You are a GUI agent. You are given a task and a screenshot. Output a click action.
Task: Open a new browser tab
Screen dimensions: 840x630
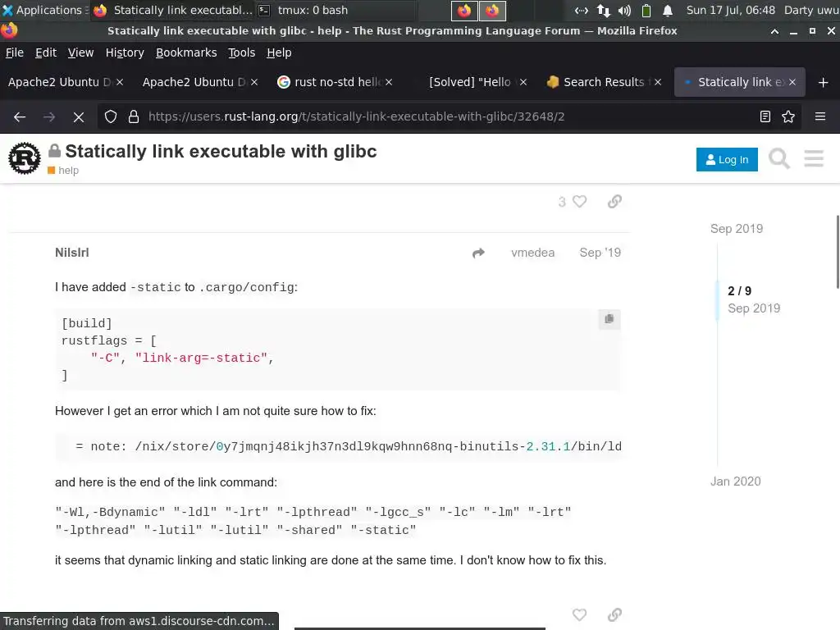click(x=823, y=82)
